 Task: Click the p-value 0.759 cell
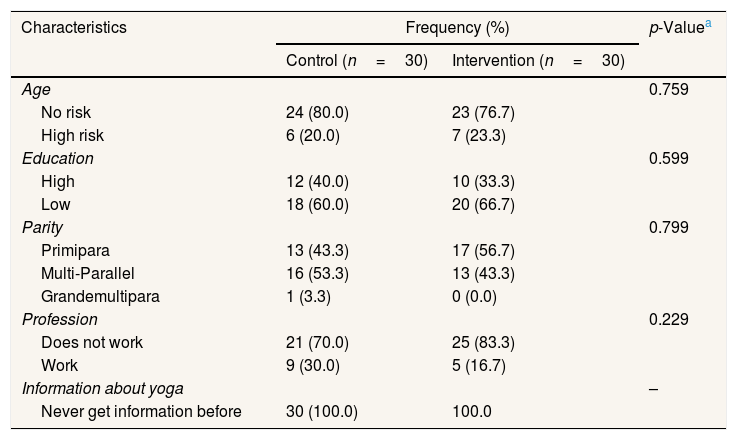point(669,89)
